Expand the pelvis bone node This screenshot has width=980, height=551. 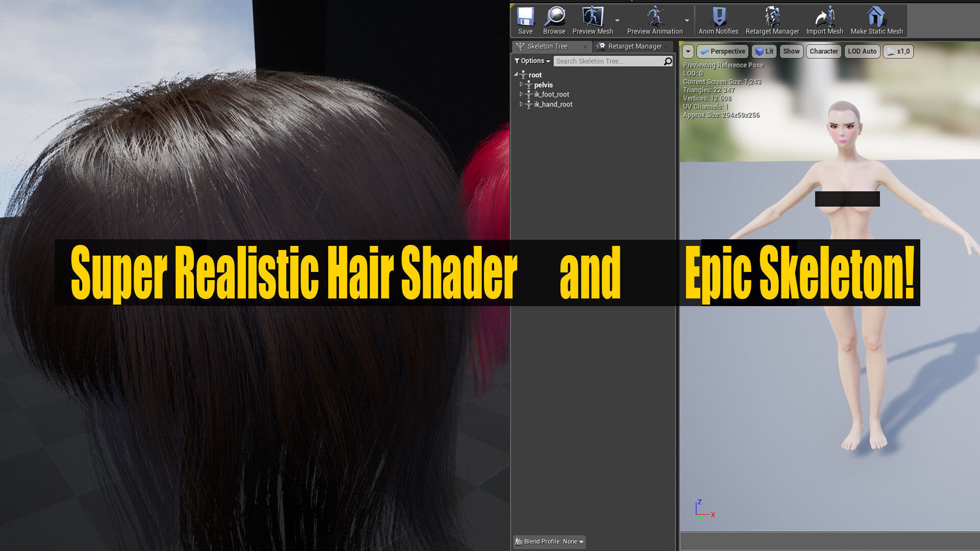point(521,85)
